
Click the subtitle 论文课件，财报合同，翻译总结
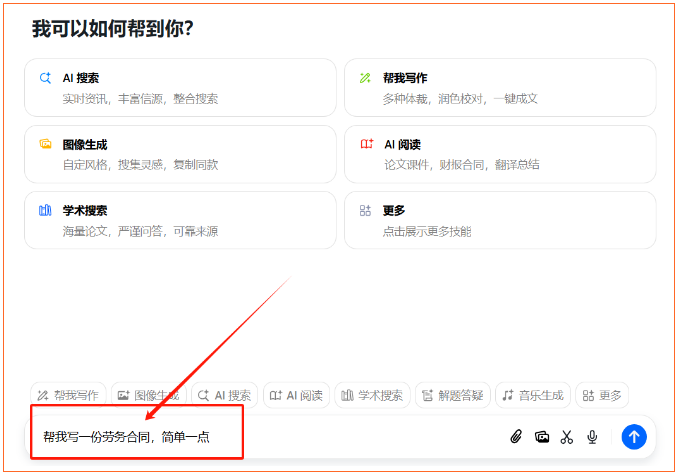click(x=462, y=165)
